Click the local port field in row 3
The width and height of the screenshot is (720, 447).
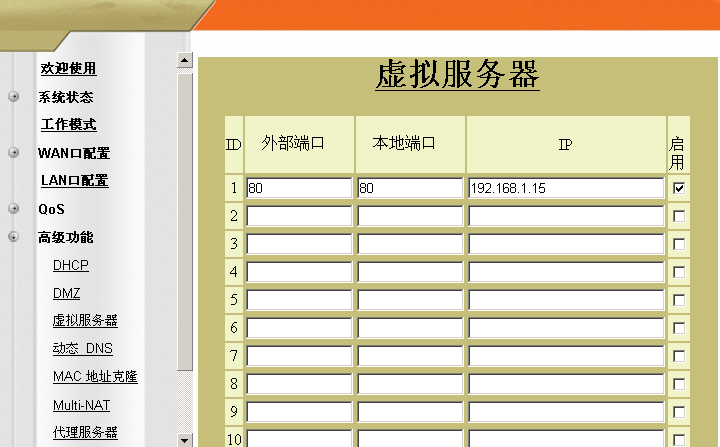409,244
